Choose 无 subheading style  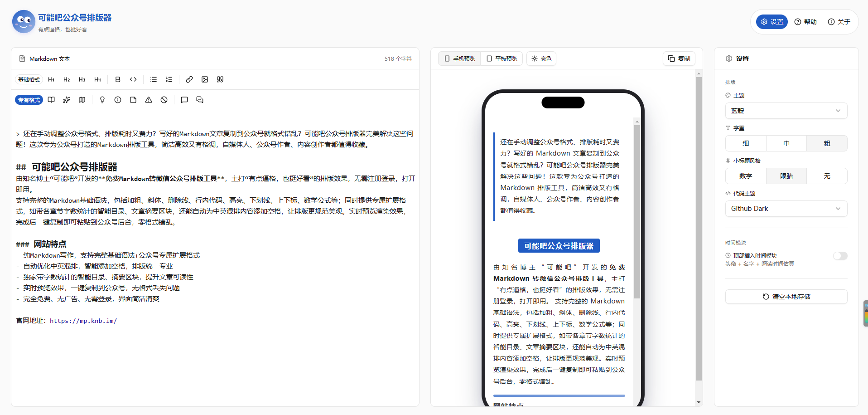pyautogui.click(x=827, y=176)
